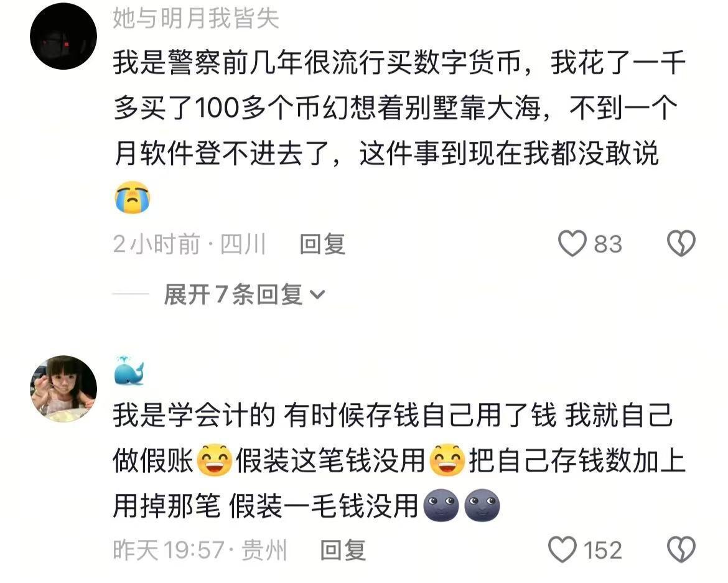Toggle broken-heart dislike on the accounting comment
728x583 pixels.
(681, 549)
